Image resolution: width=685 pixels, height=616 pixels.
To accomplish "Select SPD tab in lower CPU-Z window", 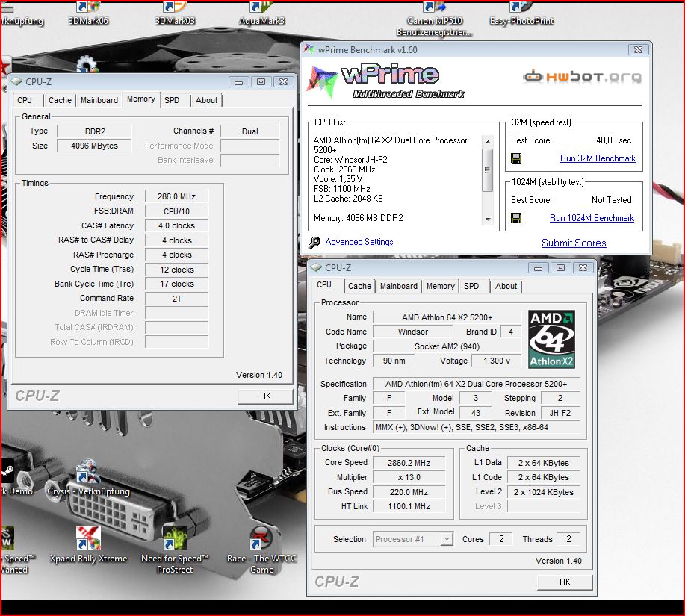I will pos(471,286).
